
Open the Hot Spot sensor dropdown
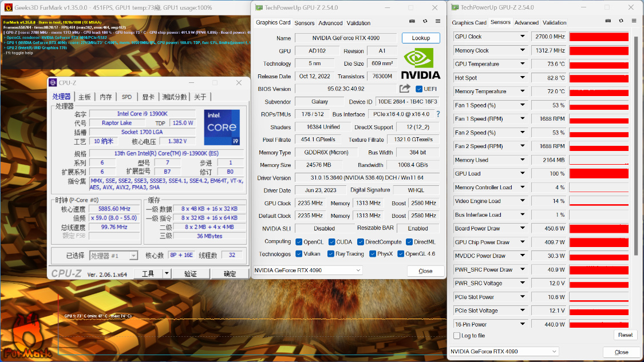pyautogui.click(x=523, y=78)
